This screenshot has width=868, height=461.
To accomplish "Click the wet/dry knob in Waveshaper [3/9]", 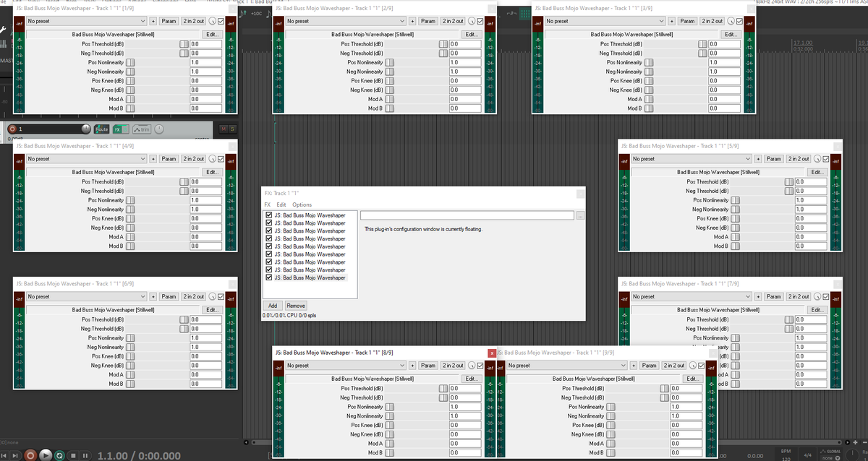I will (x=731, y=21).
